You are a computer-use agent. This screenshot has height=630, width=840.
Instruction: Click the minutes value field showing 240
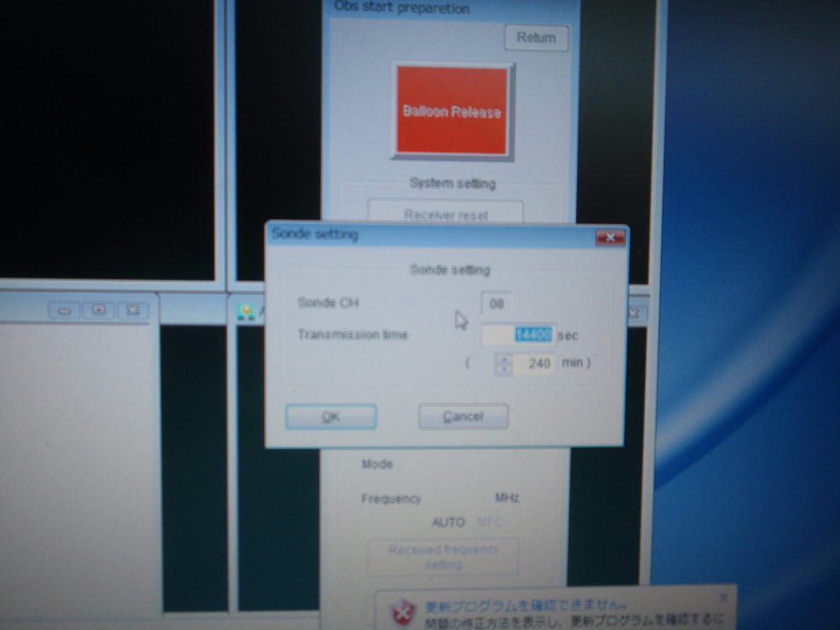tap(534, 365)
